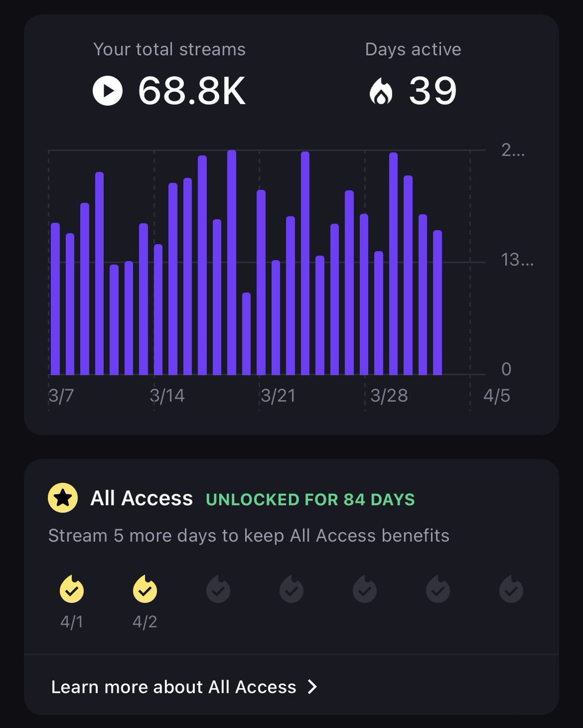Screen dimensions: 583x728
Task: Tap the 3/21 date axis label
Action: click(278, 396)
